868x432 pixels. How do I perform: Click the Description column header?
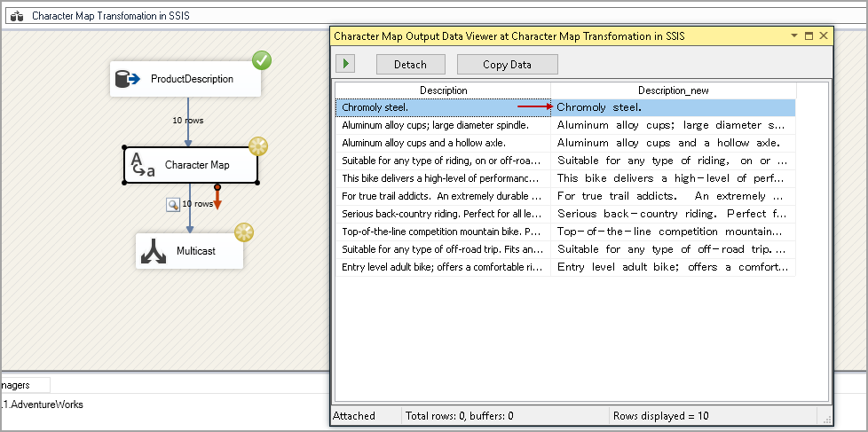443,90
